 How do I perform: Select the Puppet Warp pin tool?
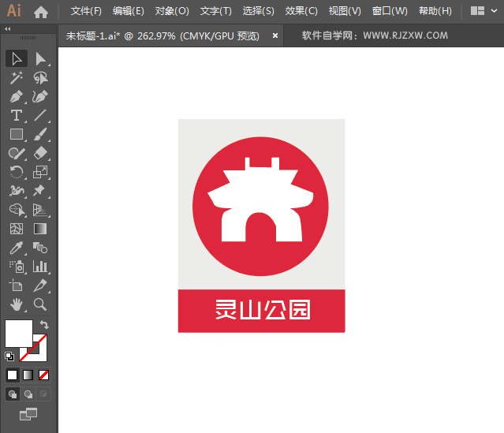coord(40,191)
